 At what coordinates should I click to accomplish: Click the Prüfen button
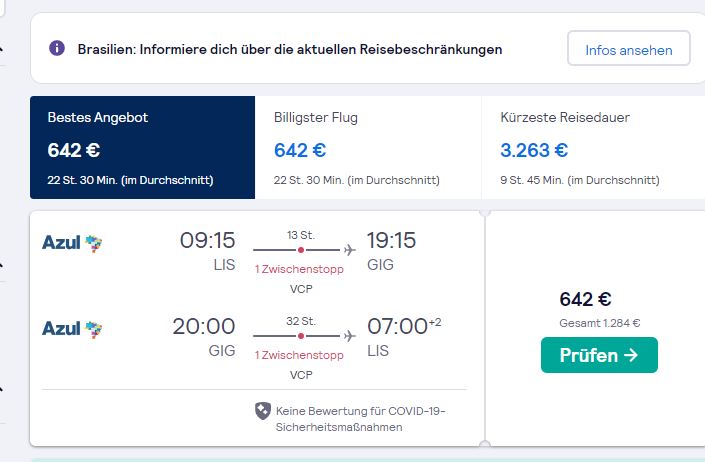(x=599, y=355)
